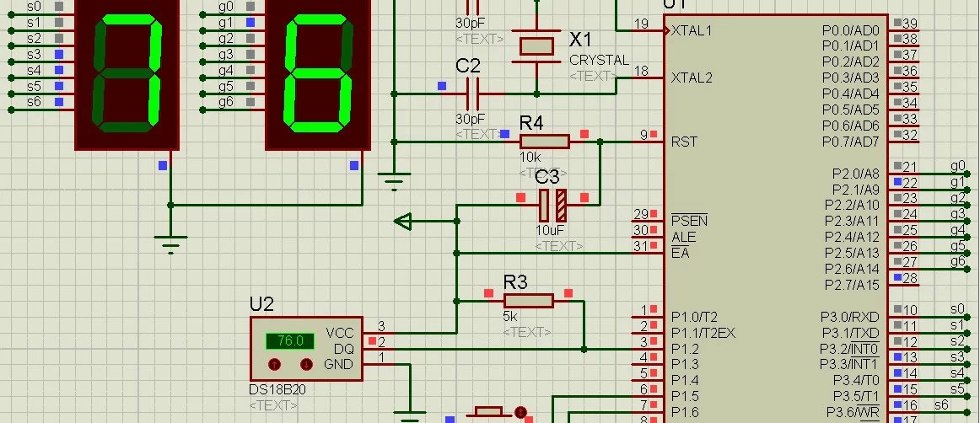Click the XTAL1 pin label on the microcontroller
Viewport: 980px width, 423px height.
tap(692, 30)
